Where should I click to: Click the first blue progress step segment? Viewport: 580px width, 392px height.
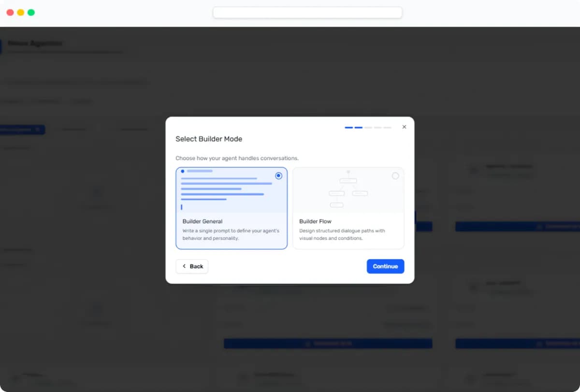(348, 128)
